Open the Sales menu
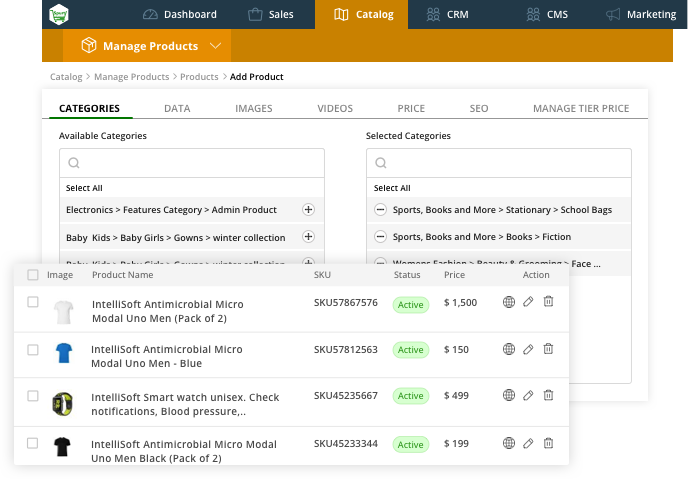This screenshot has height=479, width=688. pos(271,14)
